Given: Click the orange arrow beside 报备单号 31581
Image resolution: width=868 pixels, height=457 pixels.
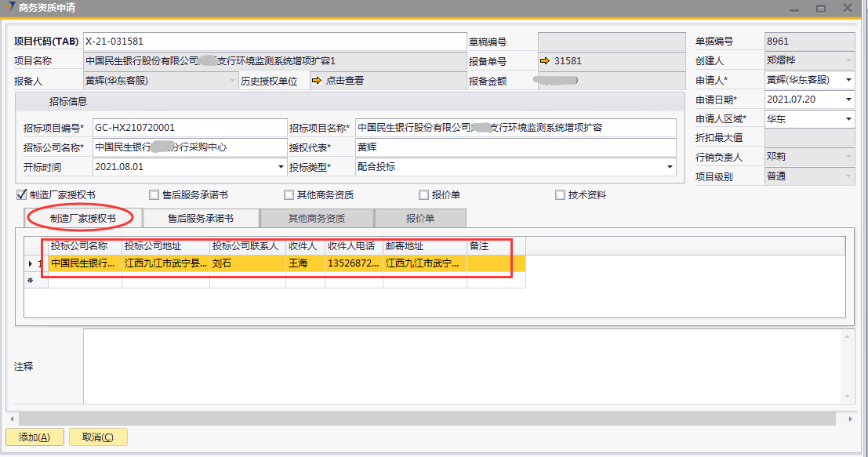Looking at the screenshot, I should coord(545,61).
